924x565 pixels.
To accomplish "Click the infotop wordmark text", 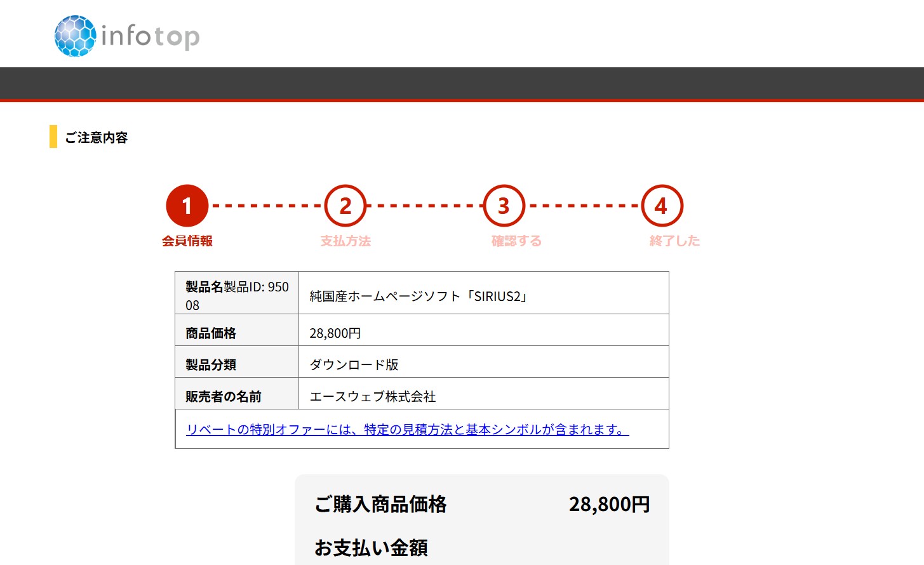I will pyautogui.click(x=151, y=37).
